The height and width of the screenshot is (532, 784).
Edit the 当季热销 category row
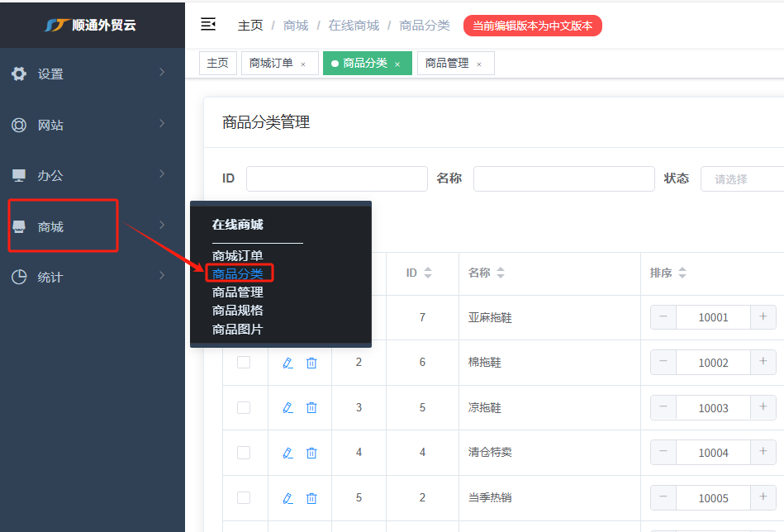click(287, 498)
